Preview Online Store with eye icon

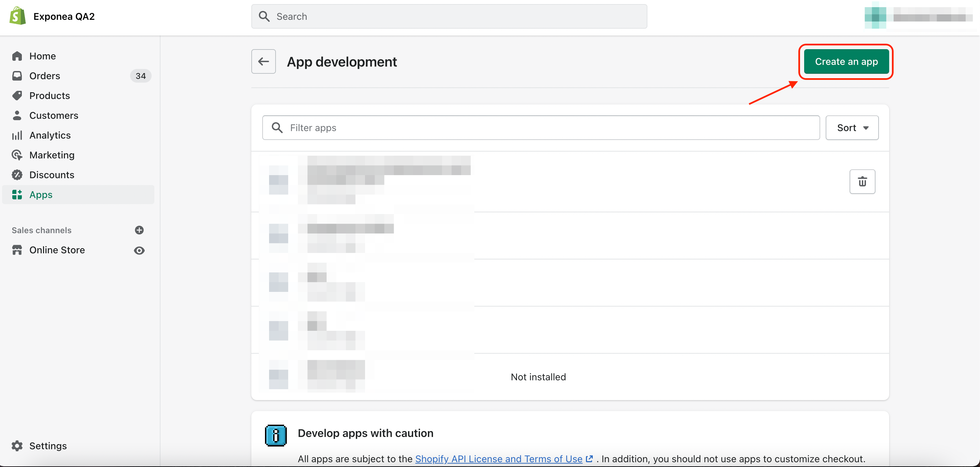(139, 250)
